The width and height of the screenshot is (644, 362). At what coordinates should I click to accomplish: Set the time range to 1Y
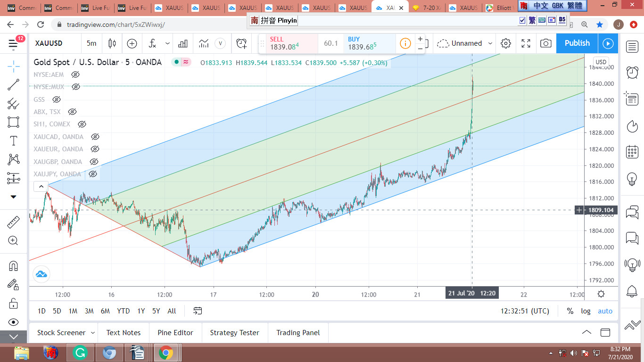(x=141, y=311)
